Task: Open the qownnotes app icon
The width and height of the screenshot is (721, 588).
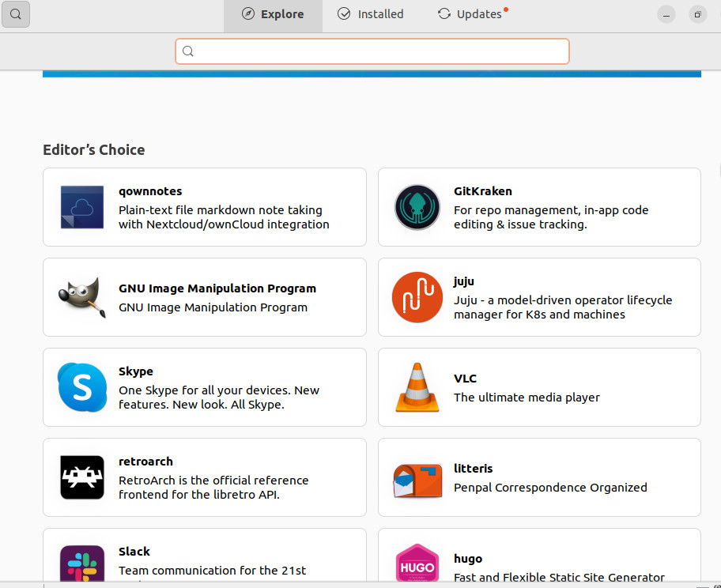Action: 82,207
